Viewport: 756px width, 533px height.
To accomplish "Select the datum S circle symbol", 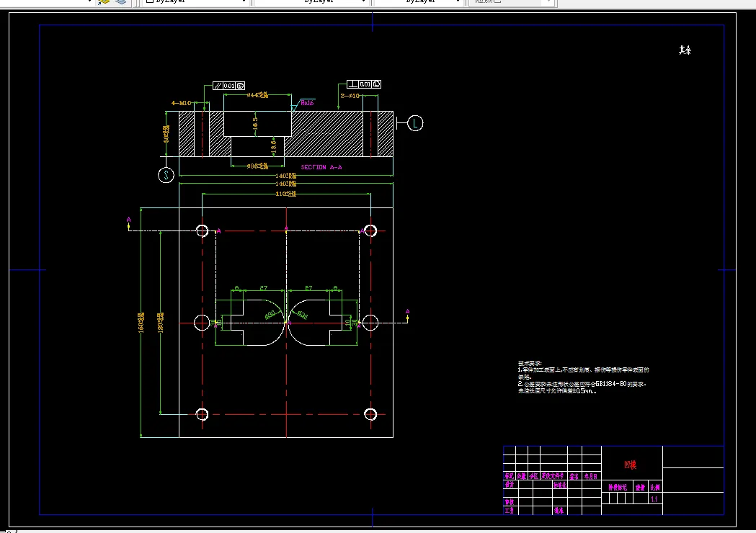I will 166,175.
